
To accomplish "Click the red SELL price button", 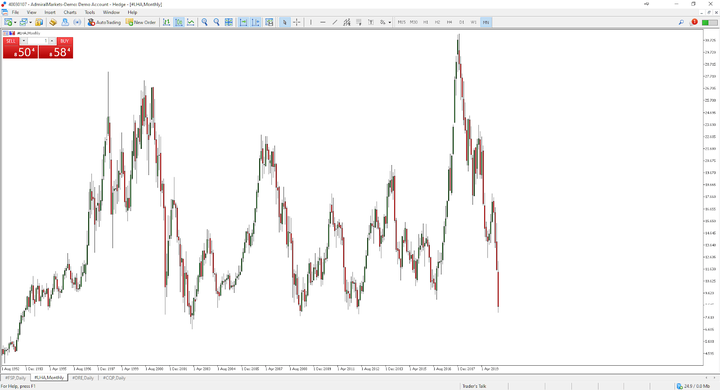I will (20, 52).
